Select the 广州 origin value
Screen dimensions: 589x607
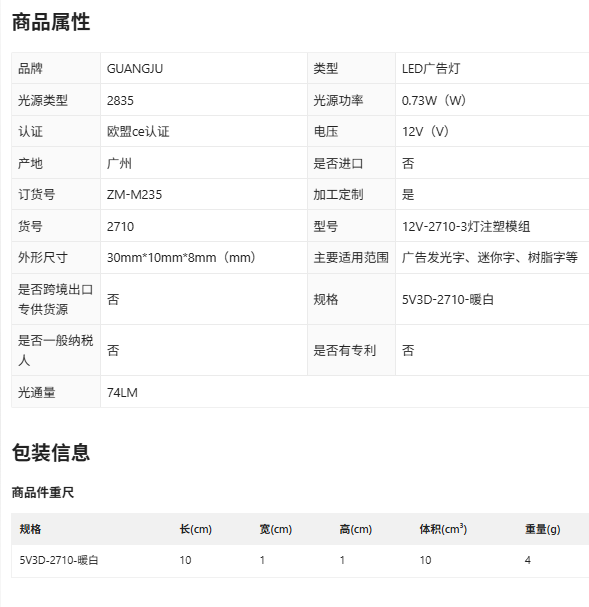pyautogui.click(x=119, y=163)
